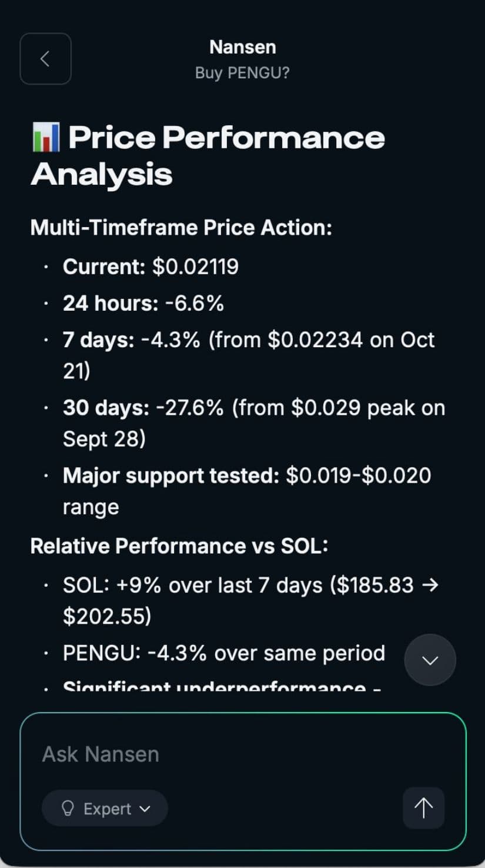The width and height of the screenshot is (485, 868).
Task: Tap the bar chart icon beside Price Performance Analysis
Action: (45, 137)
